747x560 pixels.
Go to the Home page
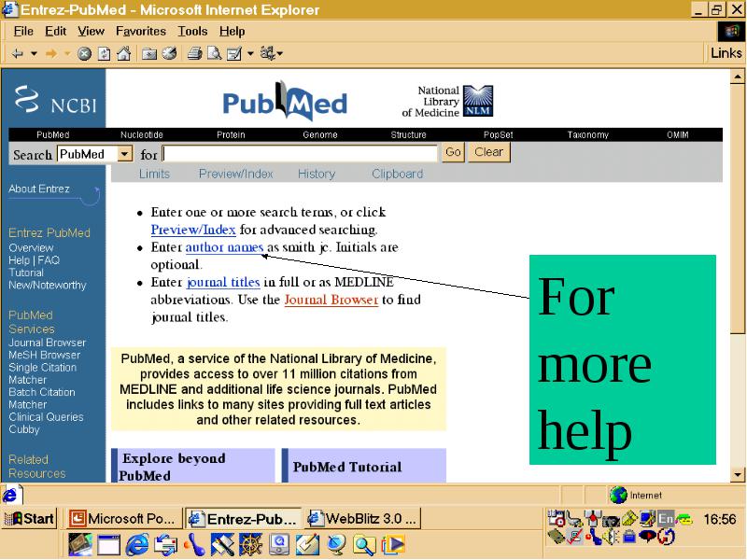(124, 53)
